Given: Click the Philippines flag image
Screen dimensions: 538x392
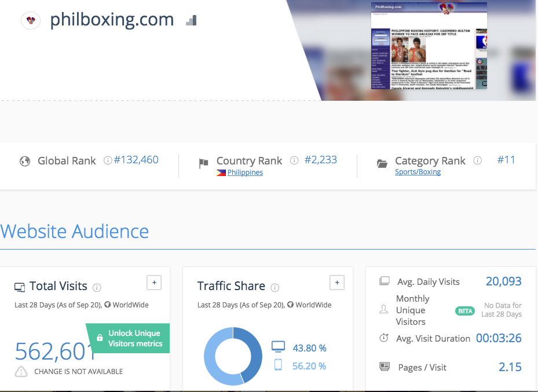Looking at the screenshot, I should [221, 173].
